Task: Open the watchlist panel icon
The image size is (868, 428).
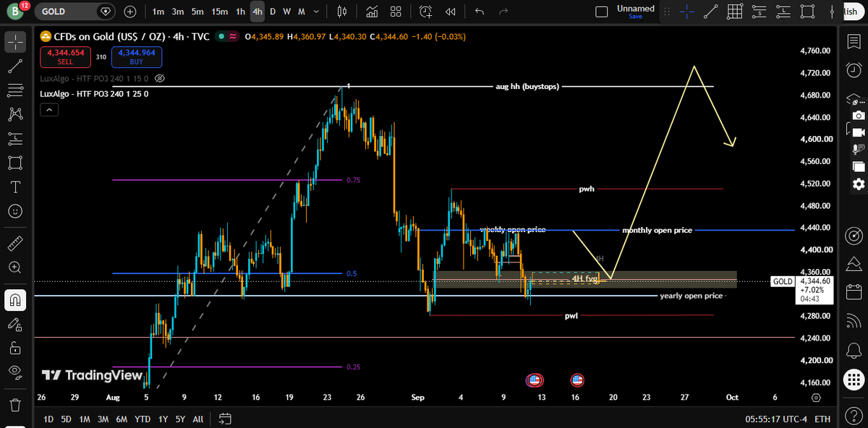Action: pos(854,42)
